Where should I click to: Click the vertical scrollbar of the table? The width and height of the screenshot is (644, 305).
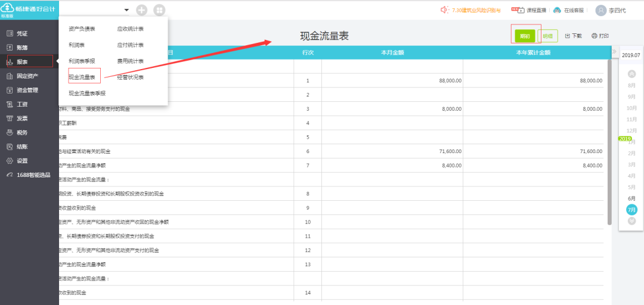coord(609,142)
